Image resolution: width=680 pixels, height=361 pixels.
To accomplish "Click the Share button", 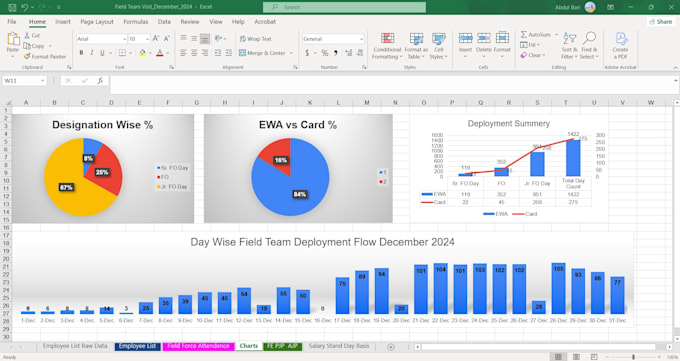I will 660,21.
